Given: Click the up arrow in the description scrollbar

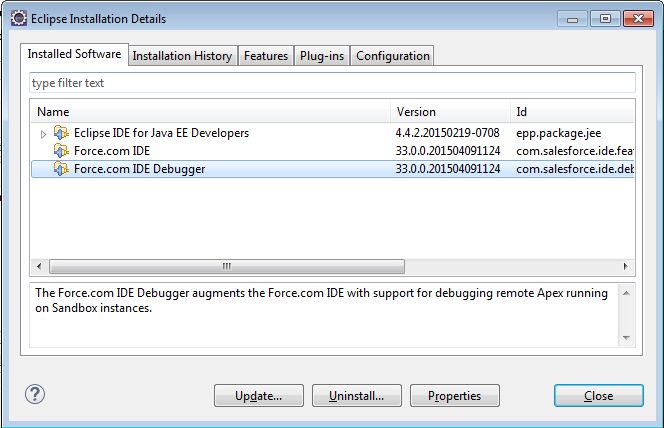Looking at the screenshot, I should coord(626,293).
